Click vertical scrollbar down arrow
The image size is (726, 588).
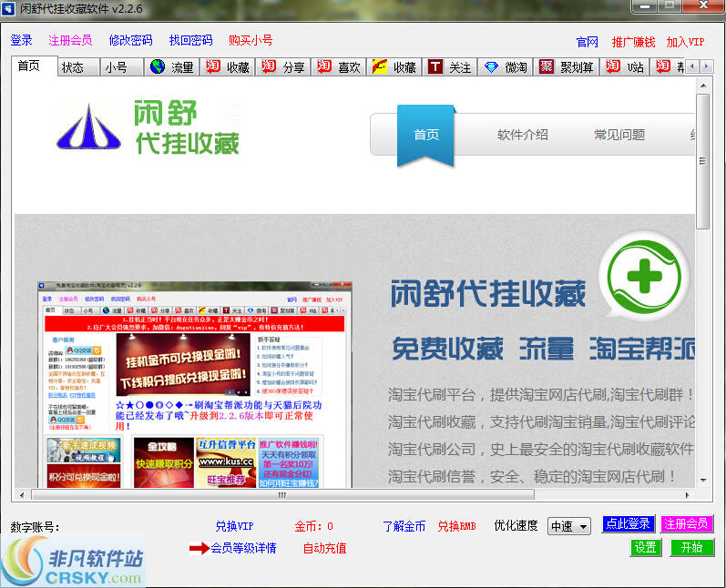[703, 481]
